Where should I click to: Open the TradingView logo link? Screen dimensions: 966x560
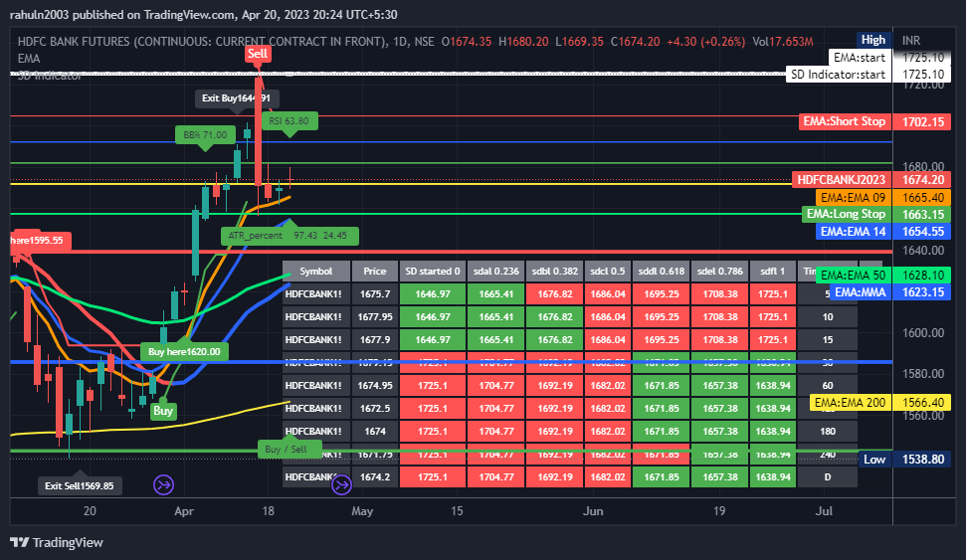click(57, 542)
